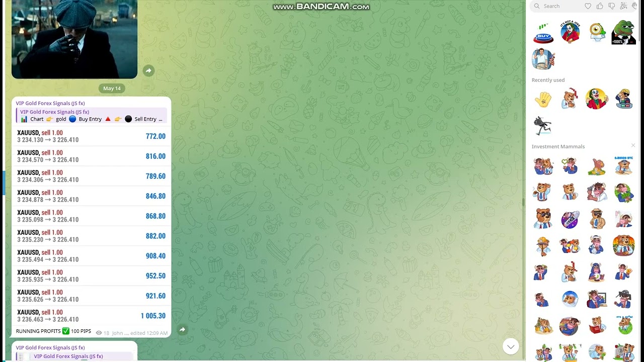Send the recently used laughing Joker sticker
The height and width of the screenshot is (362, 644).
[597, 99]
